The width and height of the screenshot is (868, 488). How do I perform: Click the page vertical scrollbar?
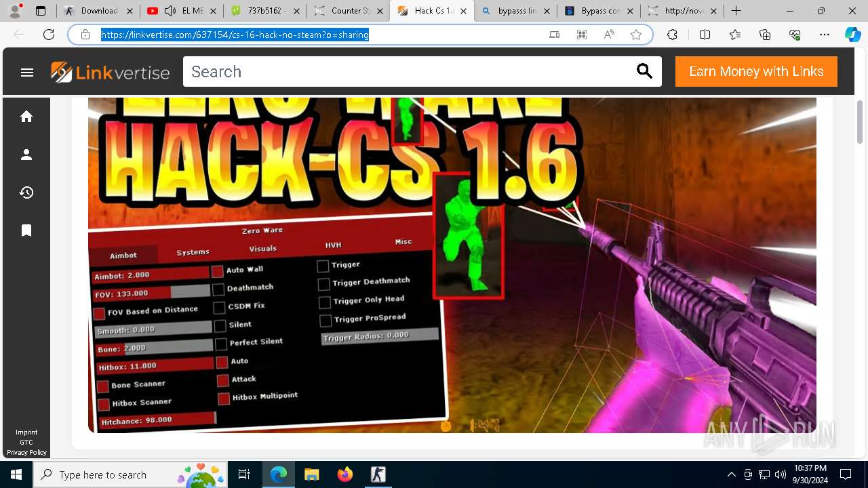(x=860, y=122)
